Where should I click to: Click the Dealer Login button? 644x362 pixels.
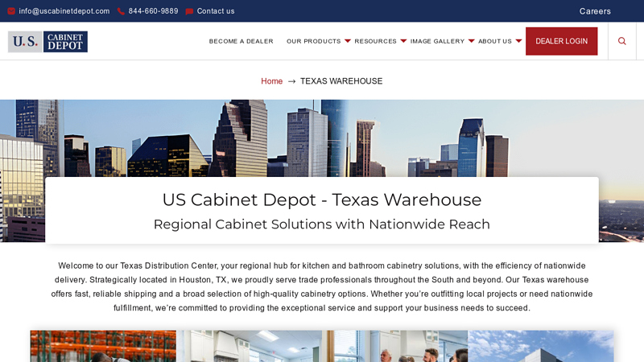click(561, 41)
